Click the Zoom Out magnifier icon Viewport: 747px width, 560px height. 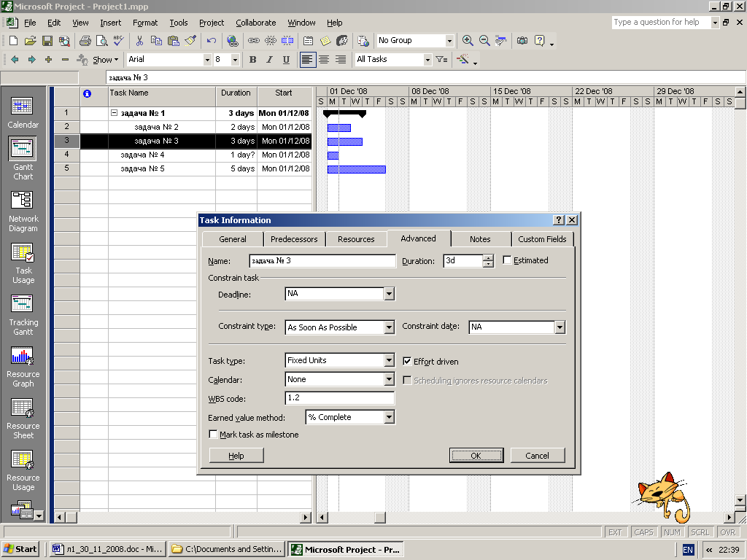(484, 41)
